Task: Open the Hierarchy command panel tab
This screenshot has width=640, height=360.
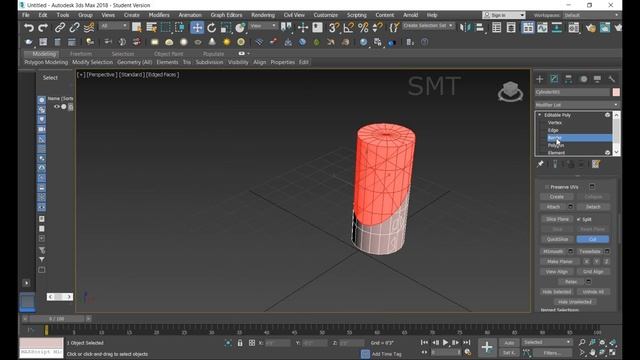Action: point(569,79)
